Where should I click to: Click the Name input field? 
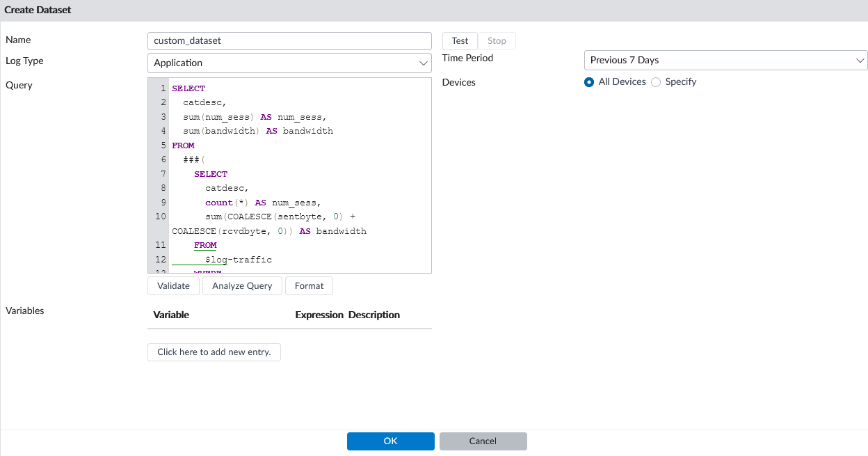point(289,40)
